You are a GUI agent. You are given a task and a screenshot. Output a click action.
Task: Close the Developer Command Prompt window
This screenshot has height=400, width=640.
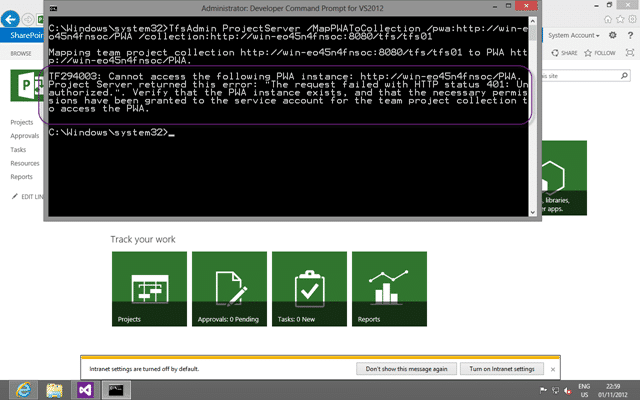526,6
